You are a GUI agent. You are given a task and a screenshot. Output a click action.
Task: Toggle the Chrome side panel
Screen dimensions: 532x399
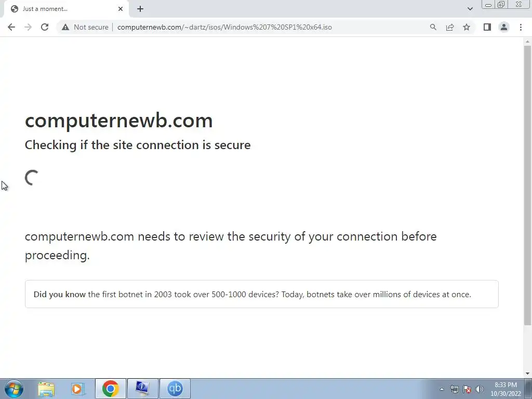pyautogui.click(x=487, y=27)
